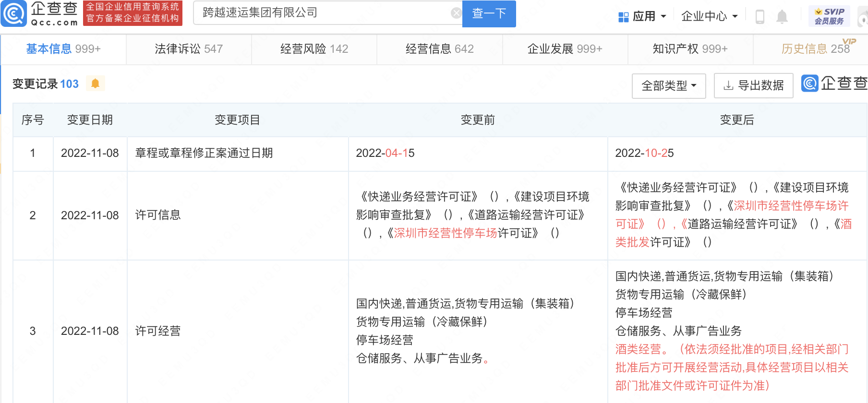The image size is (868, 403).
Task: Click the 酒类经营 highlighted text in 变更后
Action: pyautogui.click(x=639, y=349)
